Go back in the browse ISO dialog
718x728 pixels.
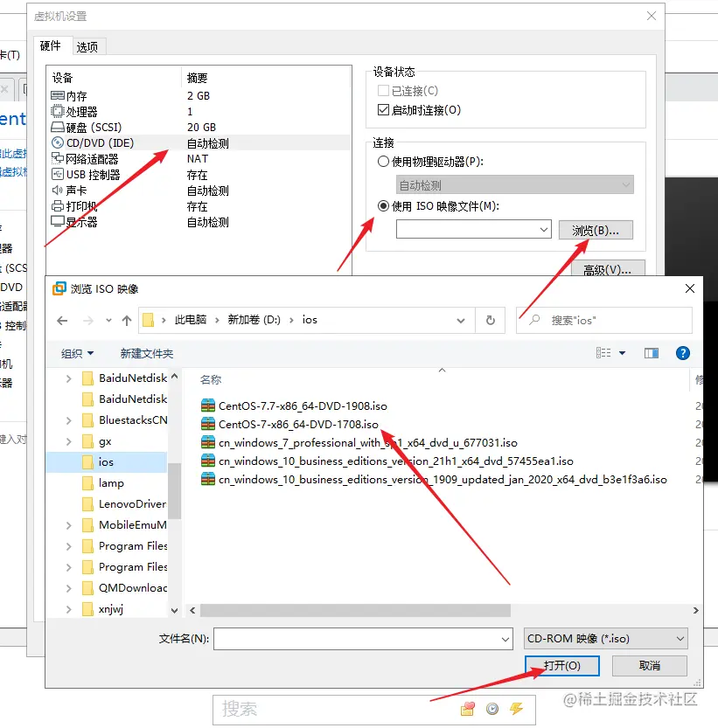click(62, 321)
